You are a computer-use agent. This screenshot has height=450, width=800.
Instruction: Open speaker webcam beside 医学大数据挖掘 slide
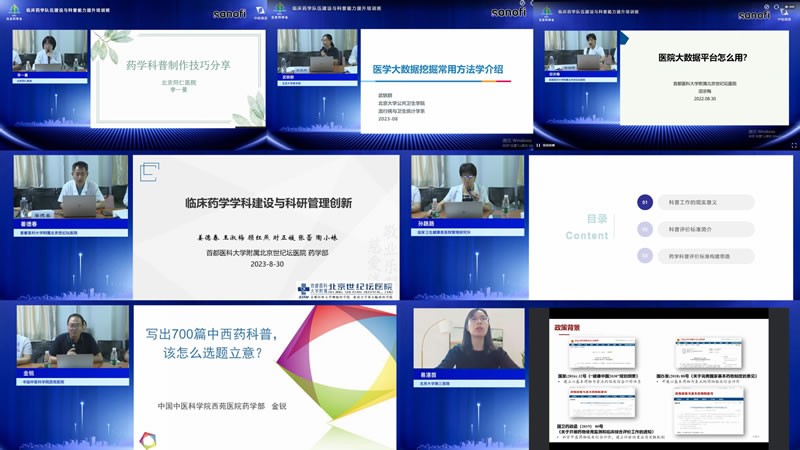(317, 50)
